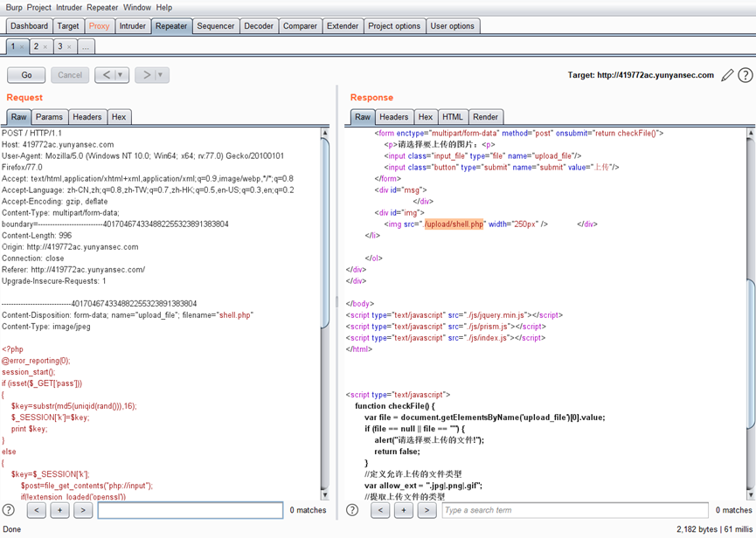Image resolution: width=756 pixels, height=538 pixels.
Task: Click the Cancel button
Action: coord(70,75)
